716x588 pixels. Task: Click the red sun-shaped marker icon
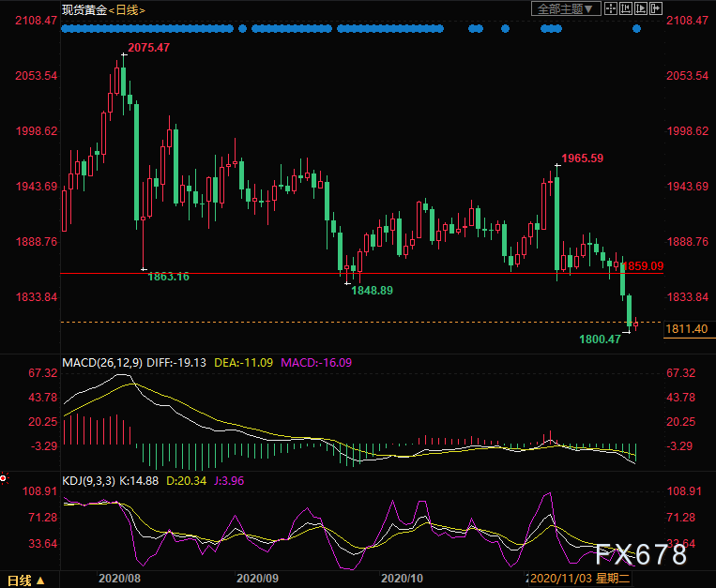coord(3,478)
